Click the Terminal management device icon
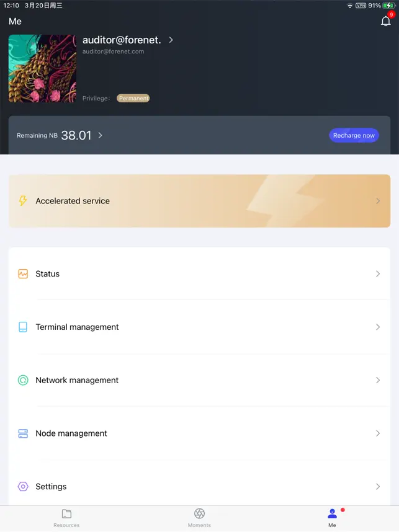The image size is (399, 532). click(x=23, y=327)
